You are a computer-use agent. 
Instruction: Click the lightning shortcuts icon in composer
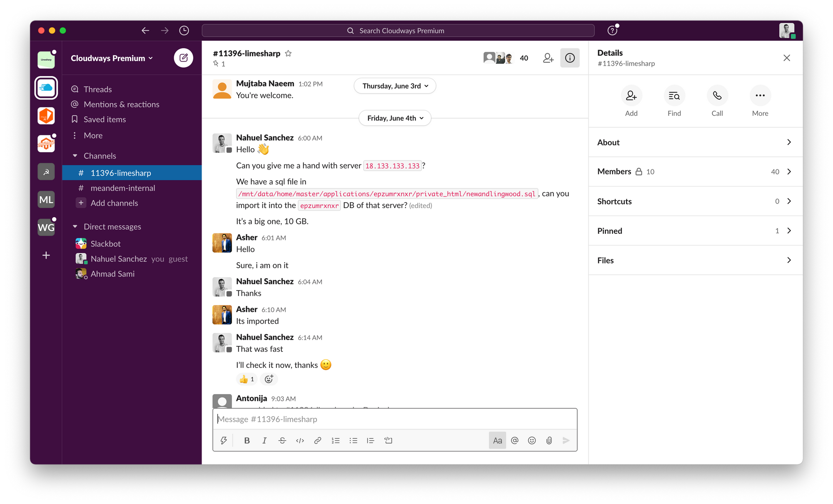point(224,440)
